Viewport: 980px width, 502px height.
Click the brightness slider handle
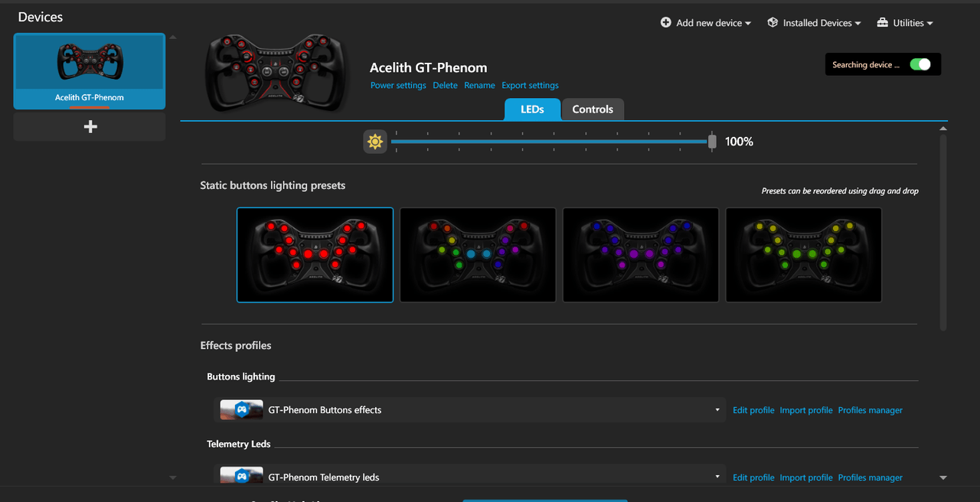click(712, 142)
